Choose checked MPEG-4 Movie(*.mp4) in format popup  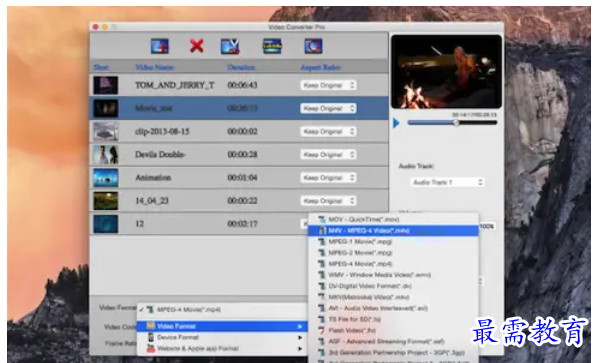coord(222,310)
